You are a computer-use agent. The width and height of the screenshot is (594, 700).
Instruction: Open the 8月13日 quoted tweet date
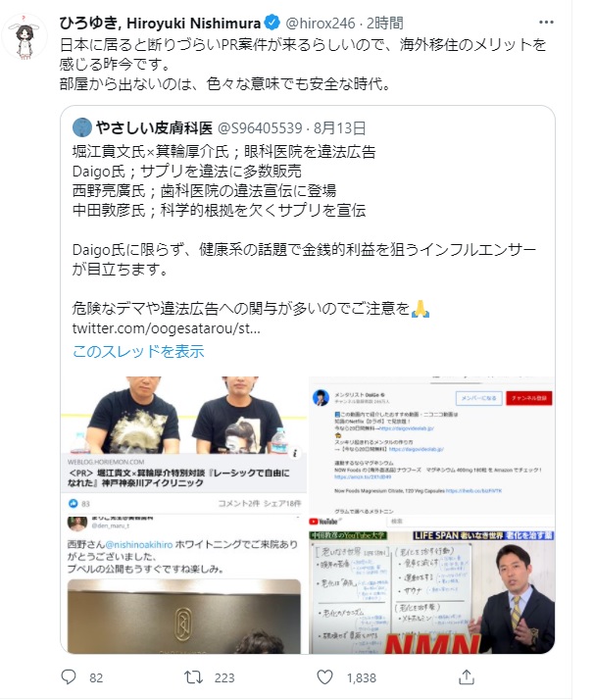pyautogui.click(x=339, y=128)
